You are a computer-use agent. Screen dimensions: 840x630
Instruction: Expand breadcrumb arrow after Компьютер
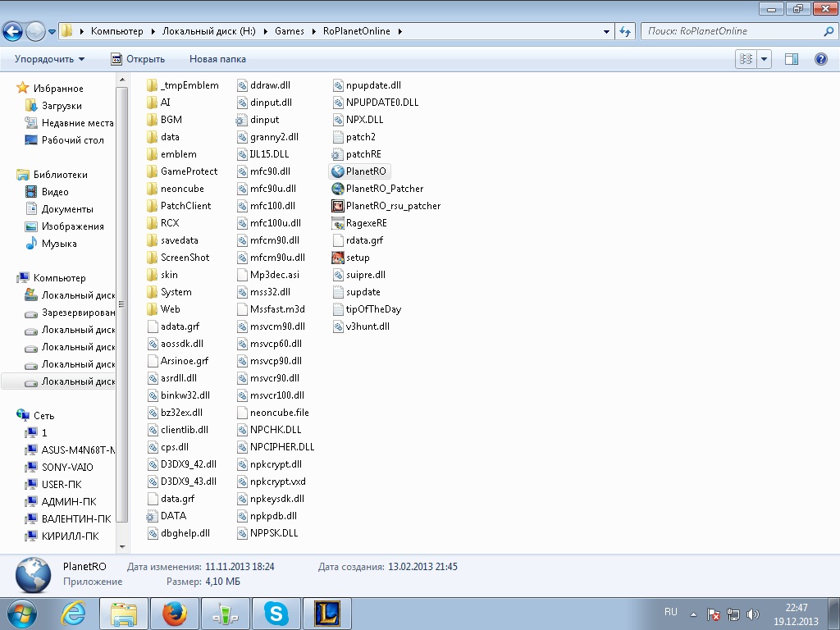(x=153, y=32)
